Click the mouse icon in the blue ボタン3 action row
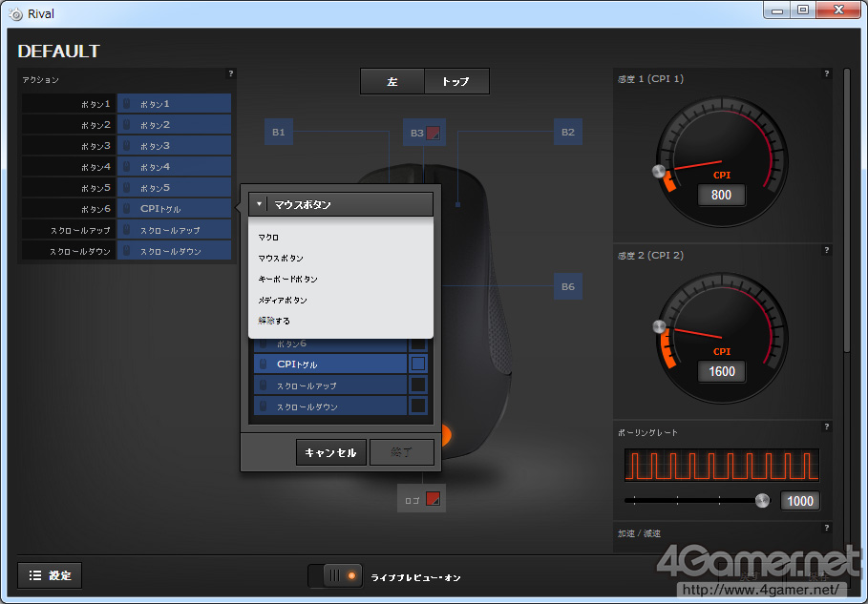The image size is (868, 604). coord(127,145)
